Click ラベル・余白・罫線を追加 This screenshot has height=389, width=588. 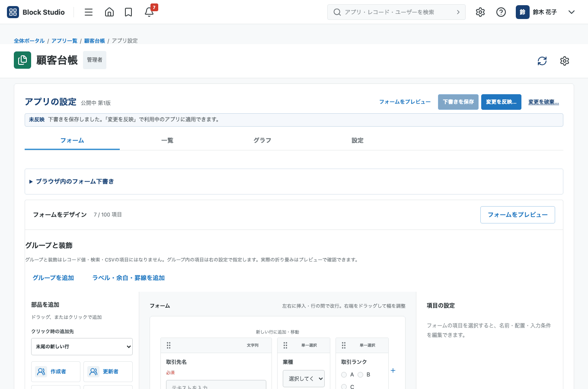[x=128, y=278]
